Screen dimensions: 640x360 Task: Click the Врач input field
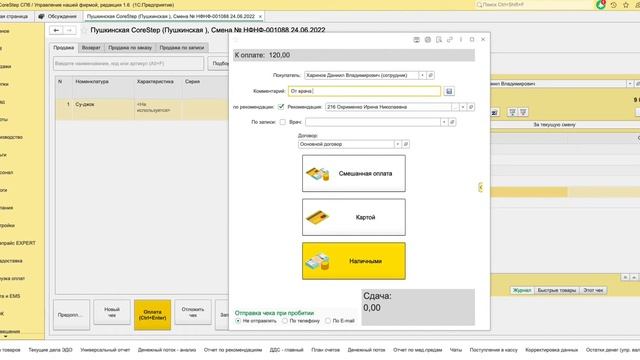373,122
